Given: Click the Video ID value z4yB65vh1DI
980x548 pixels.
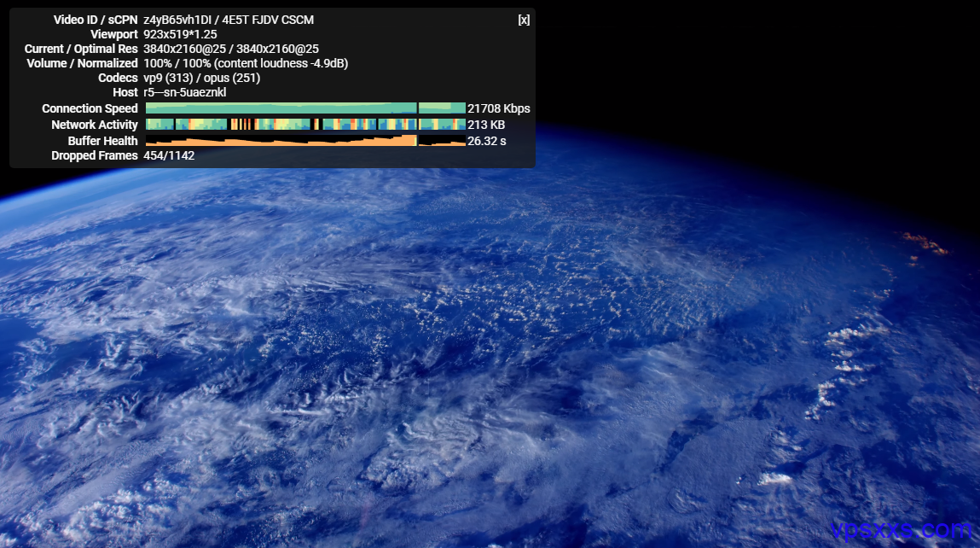Looking at the screenshot, I should [177, 20].
